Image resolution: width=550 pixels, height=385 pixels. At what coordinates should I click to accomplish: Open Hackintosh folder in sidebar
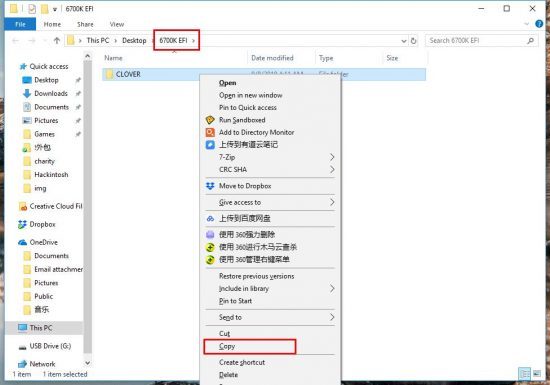(51, 175)
